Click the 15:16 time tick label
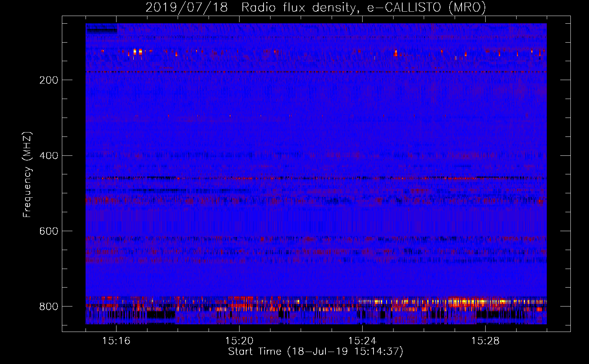Image resolution: width=589 pixels, height=364 pixels. coord(116,341)
